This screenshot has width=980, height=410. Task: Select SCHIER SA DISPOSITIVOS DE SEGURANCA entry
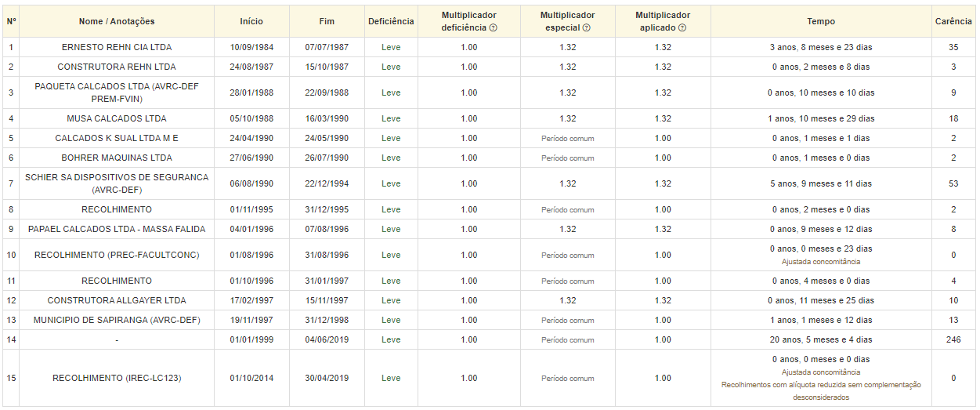117,183
